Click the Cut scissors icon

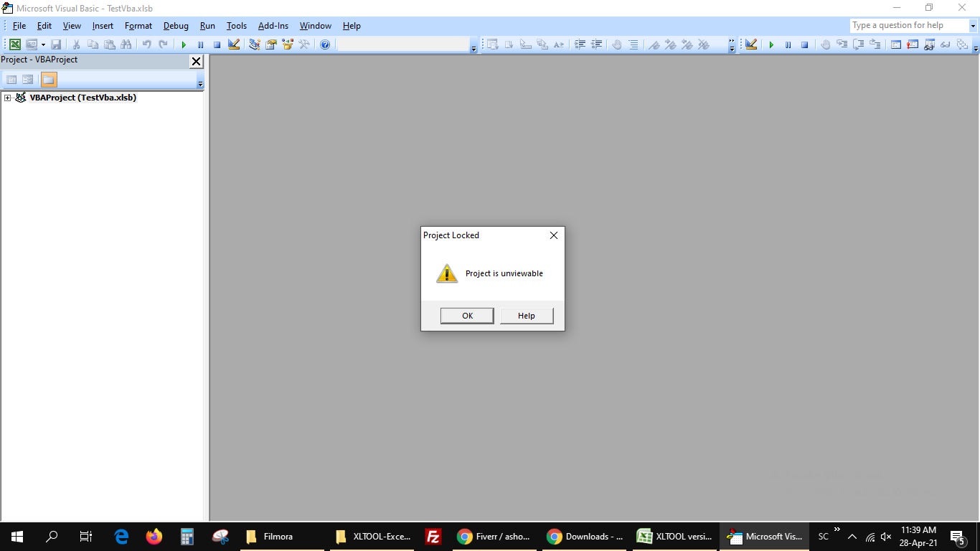(x=76, y=44)
